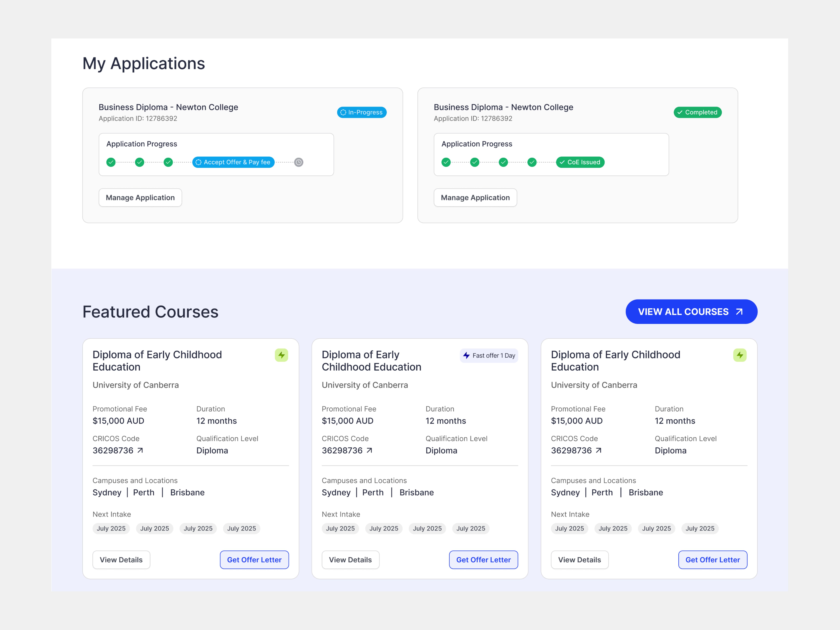Click the pending clock step in application progress
Viewport: 840px width, 630px height.
tap(299, 162)
